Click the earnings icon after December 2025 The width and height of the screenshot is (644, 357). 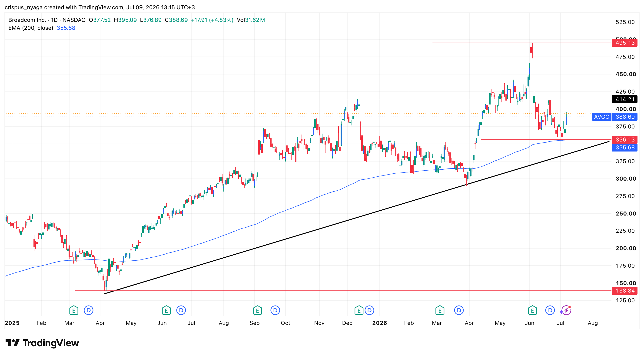[359, 310]
